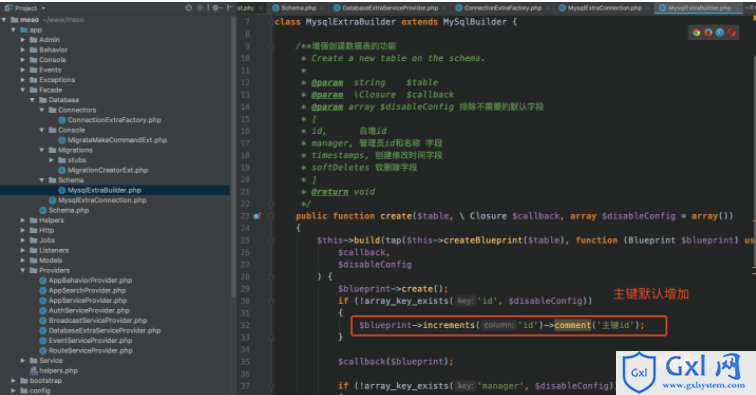
Task: Open in Safari browser icon
Action: [720, 32]
